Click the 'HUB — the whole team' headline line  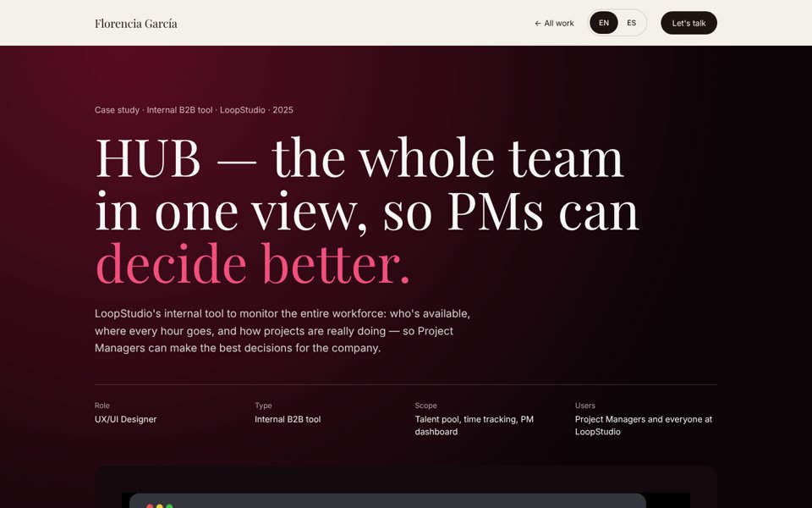pyautogui.click(x=359, y=157)
